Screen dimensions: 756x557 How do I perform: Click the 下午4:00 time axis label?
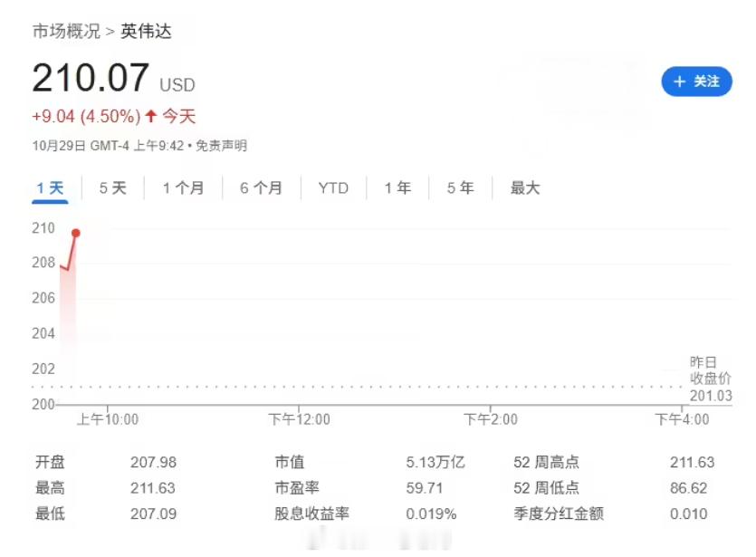[682, 419]
